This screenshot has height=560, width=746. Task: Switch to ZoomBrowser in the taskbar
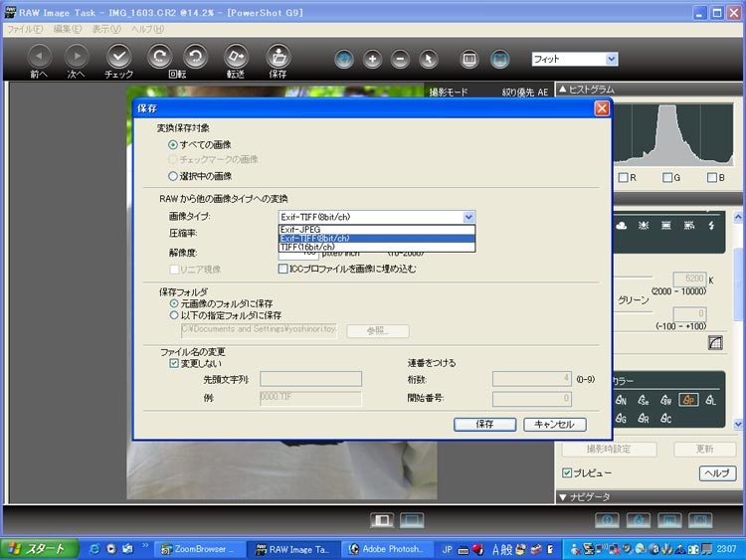(199, 549)
